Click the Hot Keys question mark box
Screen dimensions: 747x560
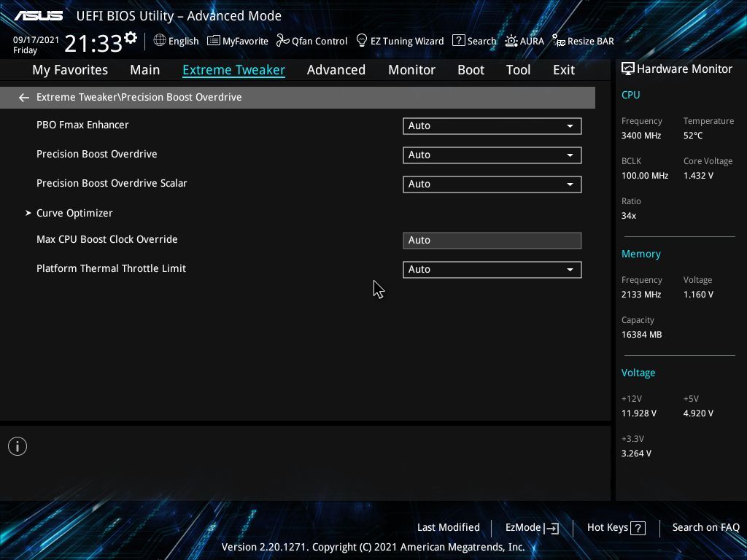click(x=638, y=528)
